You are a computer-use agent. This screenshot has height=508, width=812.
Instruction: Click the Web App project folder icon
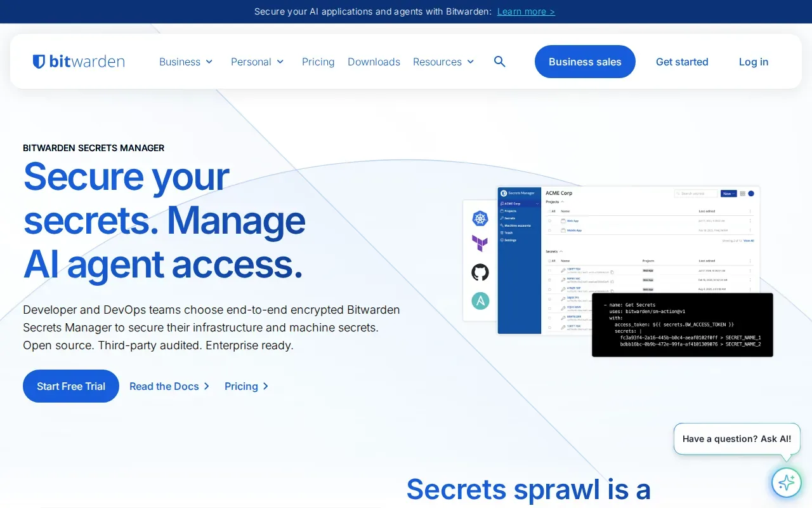[563, 221]
